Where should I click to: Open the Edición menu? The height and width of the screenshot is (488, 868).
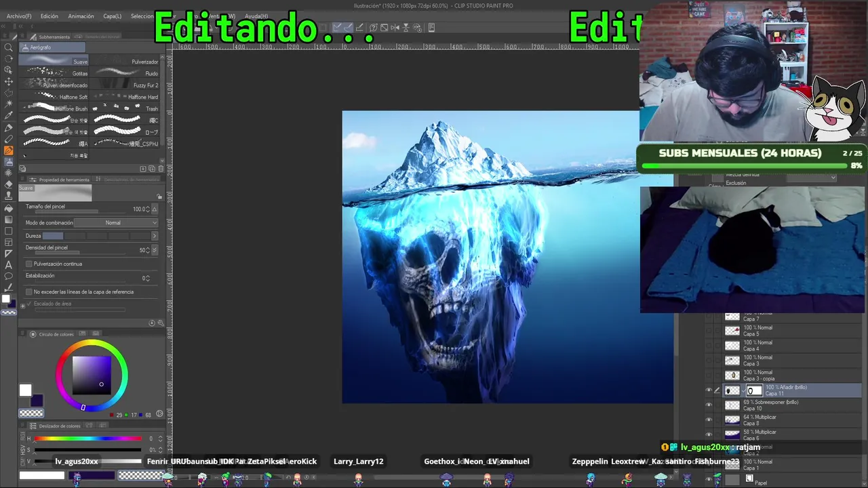(x=49, y=16)
